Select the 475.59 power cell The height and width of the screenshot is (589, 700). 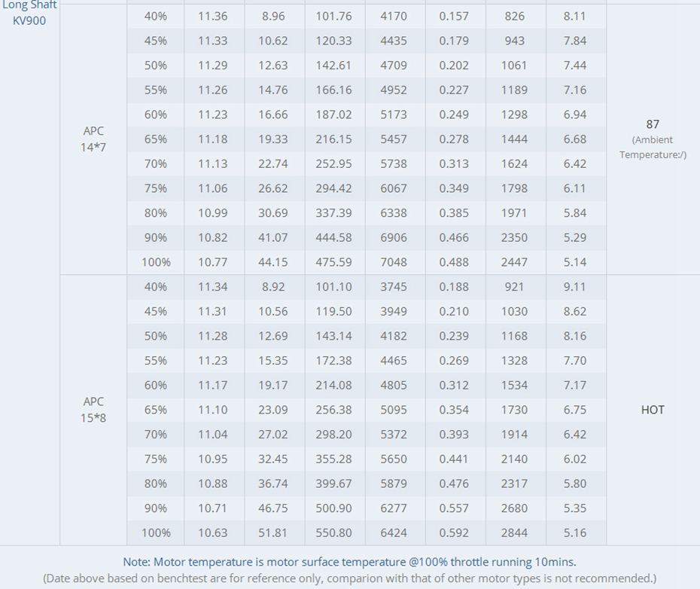coord(334,262)
